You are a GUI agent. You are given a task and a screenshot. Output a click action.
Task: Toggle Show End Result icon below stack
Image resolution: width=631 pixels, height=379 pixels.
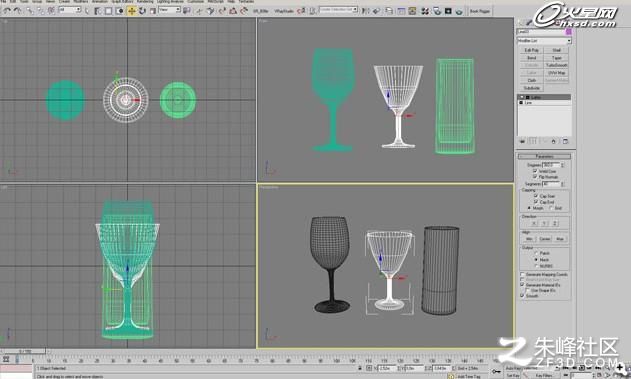[x=532, y=141]
